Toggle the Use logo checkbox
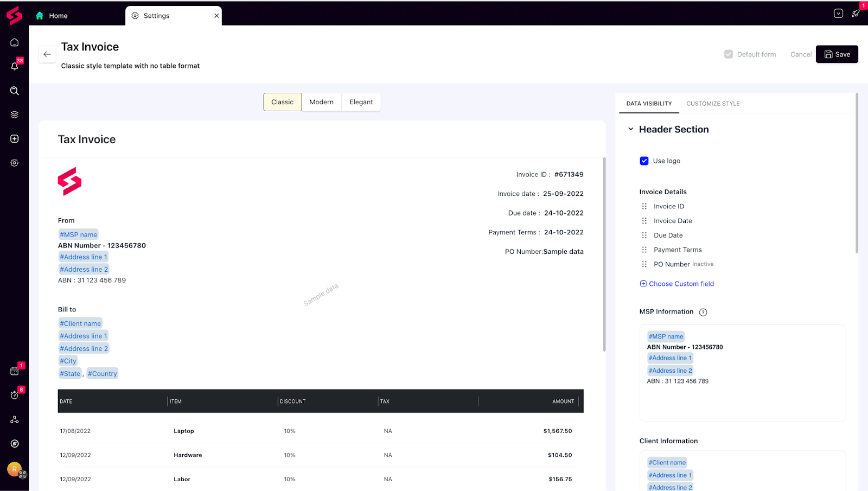The width and height of the screenshot is (868, 491). pos(644,161)
